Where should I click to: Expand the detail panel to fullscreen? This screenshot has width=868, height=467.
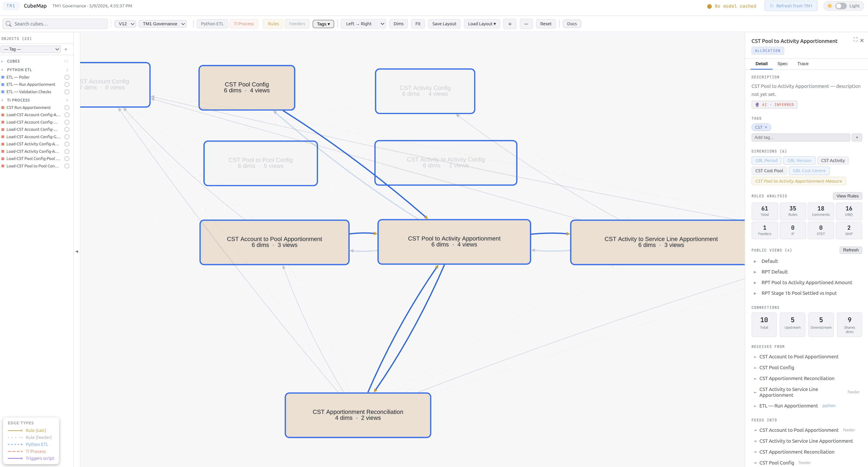coord(855,40)
